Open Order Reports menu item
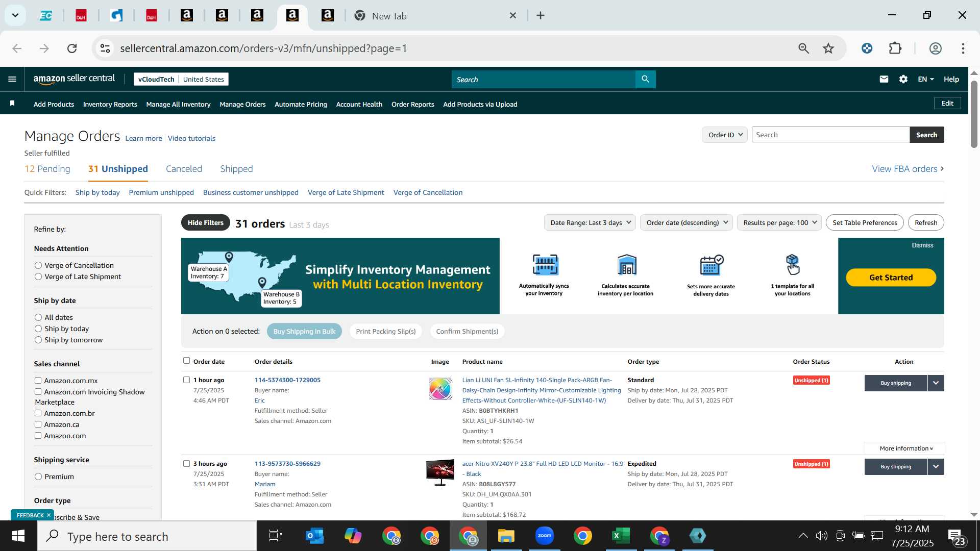 (x=412, y=104)
